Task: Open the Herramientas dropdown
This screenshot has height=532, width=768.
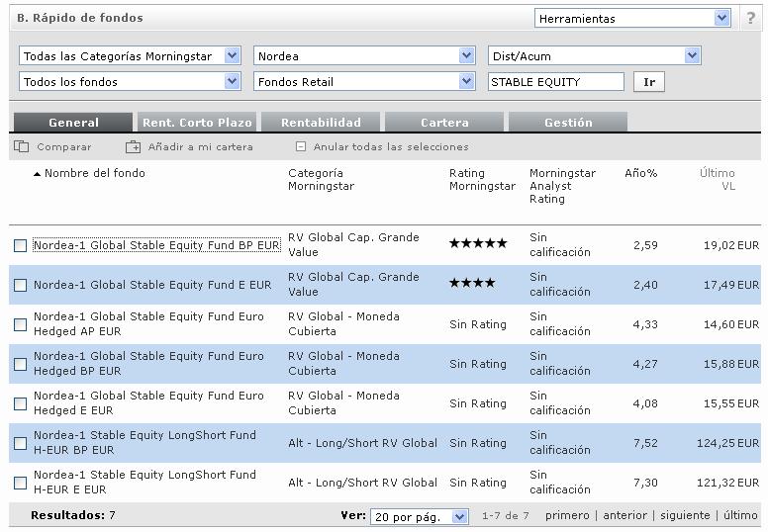Action: tap(632, 18)
